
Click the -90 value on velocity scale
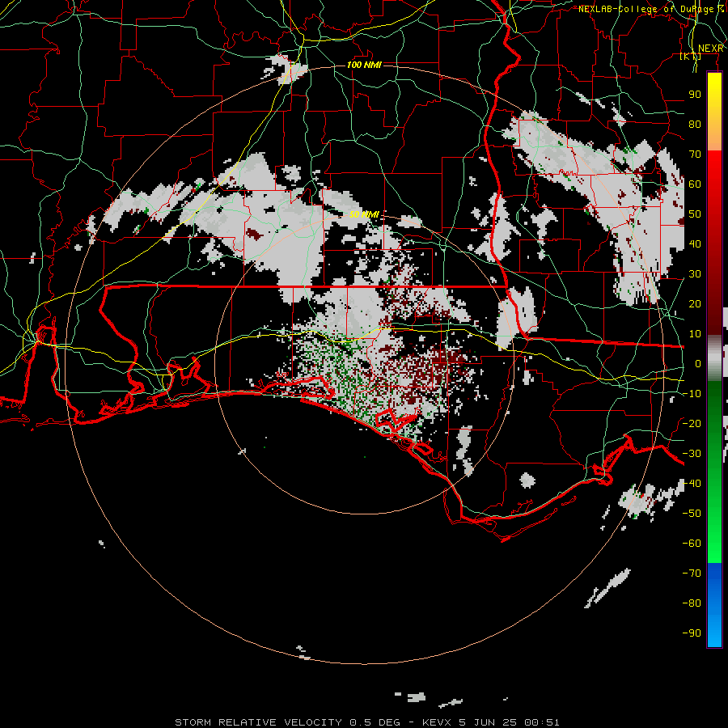click(692, 633)
